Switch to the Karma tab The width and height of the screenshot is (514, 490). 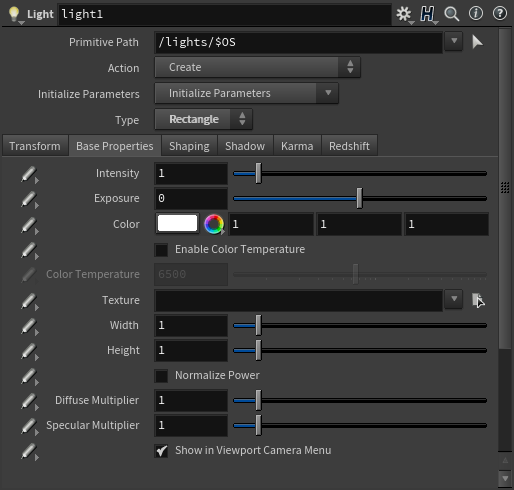point(297,146)
